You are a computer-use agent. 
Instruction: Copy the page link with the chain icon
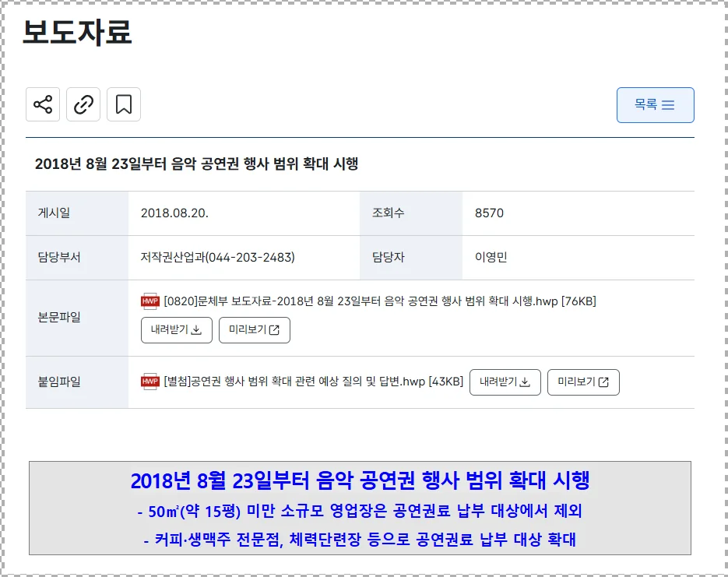coord(83,104)
